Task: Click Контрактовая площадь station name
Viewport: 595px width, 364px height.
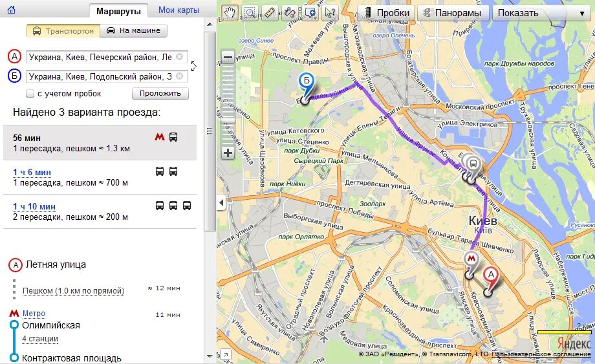Action: click(72, 358)
